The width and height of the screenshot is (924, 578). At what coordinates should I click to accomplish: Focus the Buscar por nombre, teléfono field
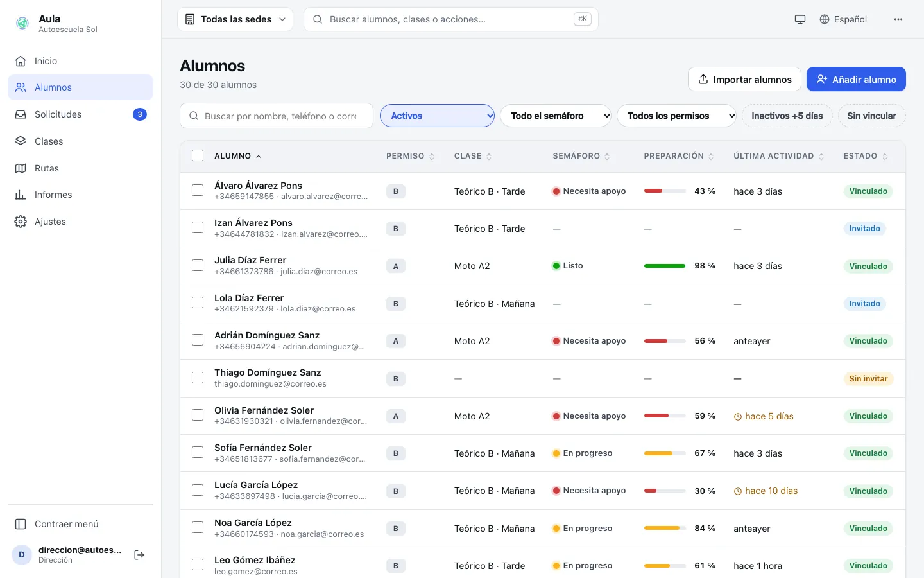(277, 116)
